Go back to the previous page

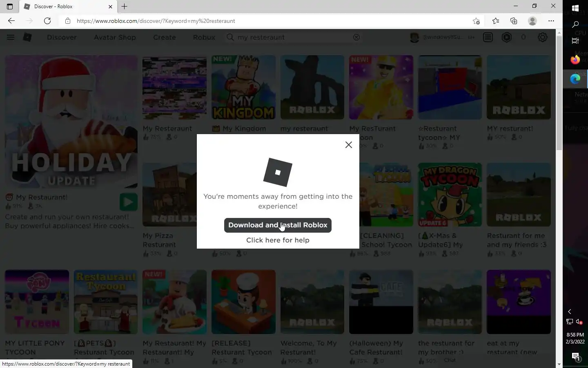[x=11, y=21]
